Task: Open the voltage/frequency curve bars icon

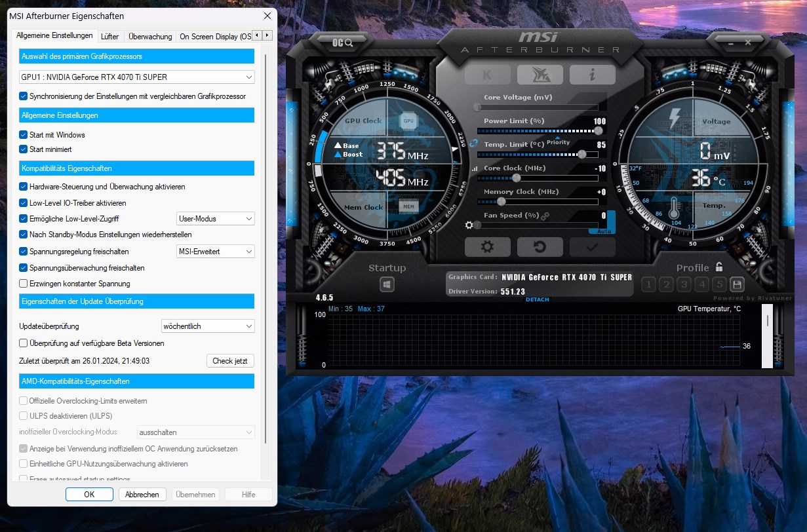Action: (475, 169)
